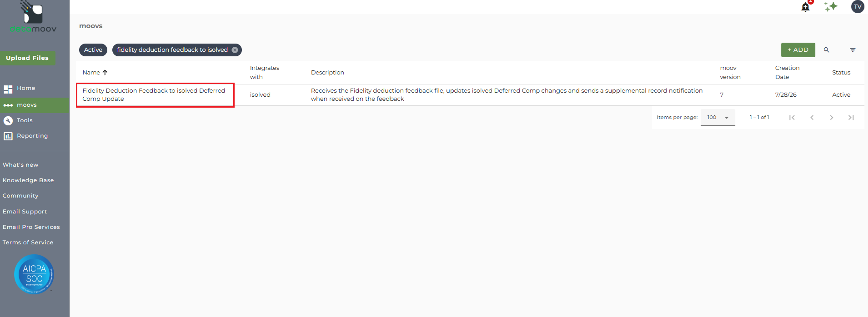Click the Tools wrench icon
The width and height of the screenshot is (868, 317).
pyautogui.click(x=8, y=121)
